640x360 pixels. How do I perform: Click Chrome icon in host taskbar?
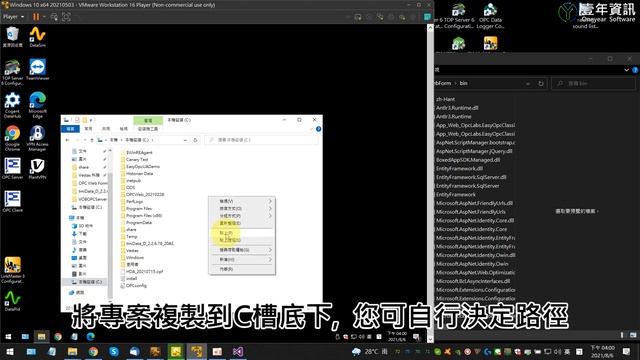93,351
